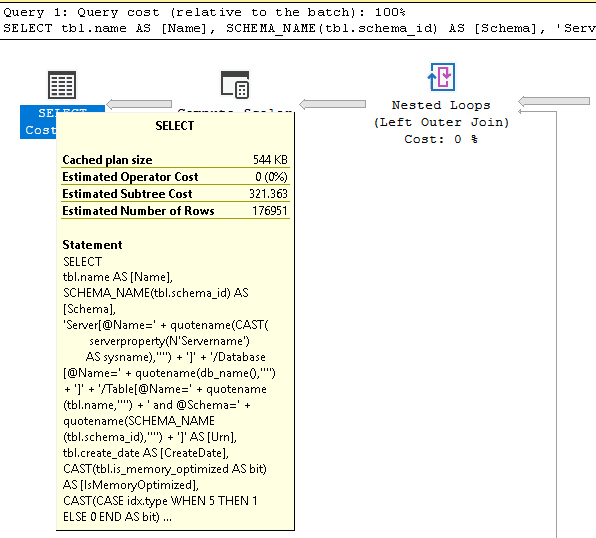
Task: Click the 544 KB value
Action: pyautogui.click(x=270, y=160)
